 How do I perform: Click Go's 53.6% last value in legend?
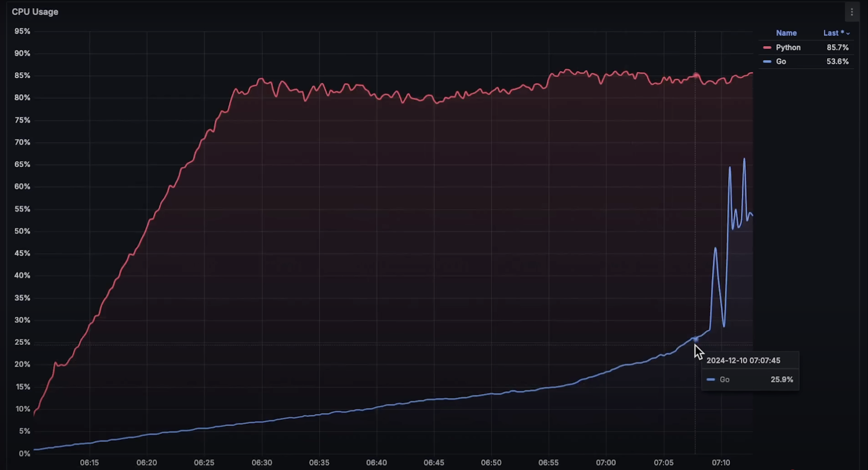click(x=837, y=61)
